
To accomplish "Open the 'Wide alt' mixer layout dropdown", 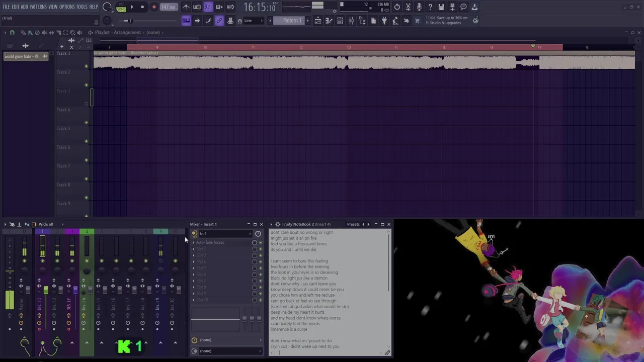I will (46, 224).
